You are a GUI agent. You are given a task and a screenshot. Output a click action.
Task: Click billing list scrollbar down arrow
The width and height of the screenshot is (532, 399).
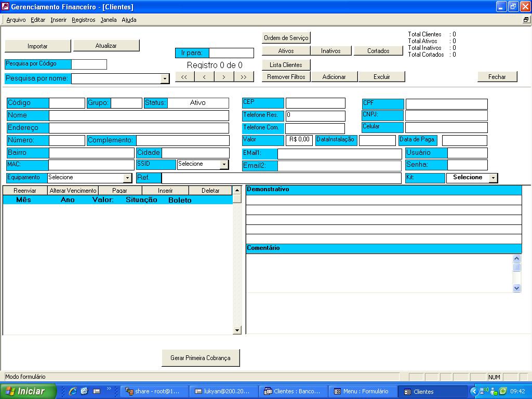point(237,330)
